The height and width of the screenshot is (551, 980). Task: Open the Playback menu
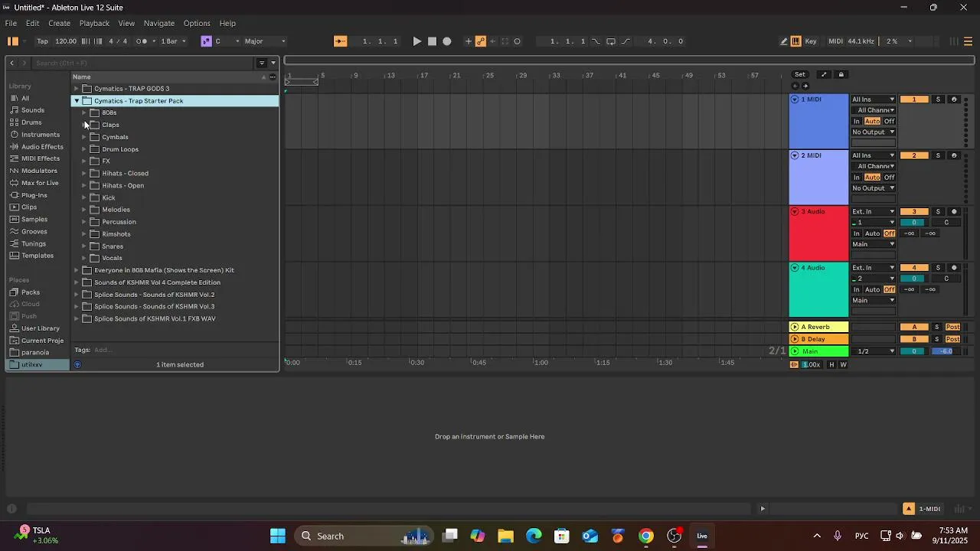click(94, 23)
